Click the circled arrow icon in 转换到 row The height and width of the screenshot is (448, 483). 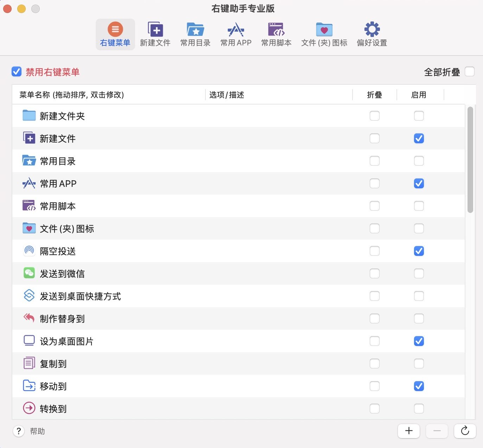(29, 408)
